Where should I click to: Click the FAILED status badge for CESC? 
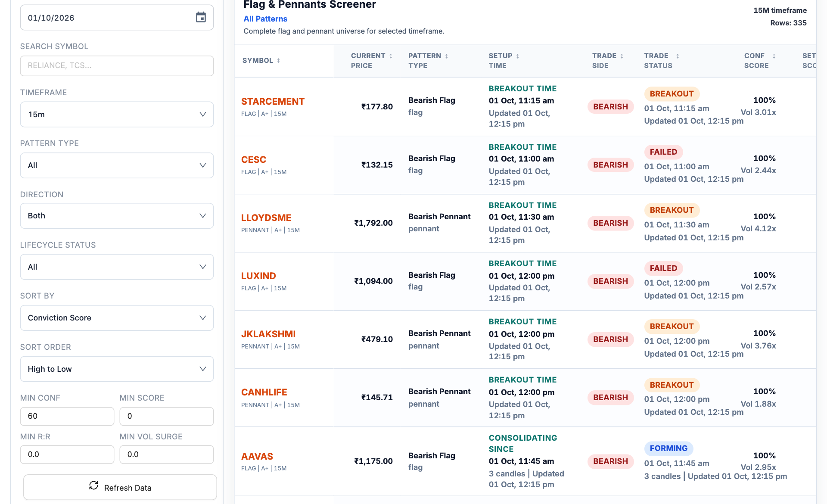663,152
